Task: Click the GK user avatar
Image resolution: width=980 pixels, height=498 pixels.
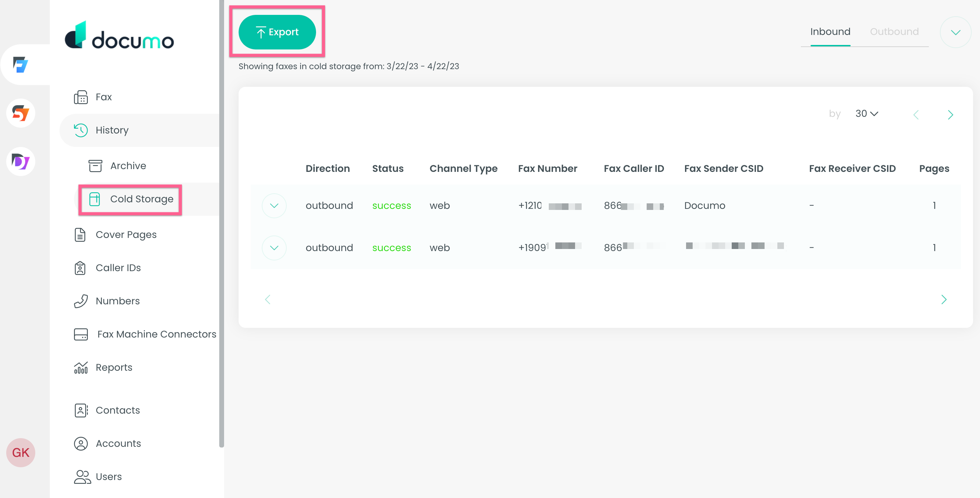Action: 20,452
